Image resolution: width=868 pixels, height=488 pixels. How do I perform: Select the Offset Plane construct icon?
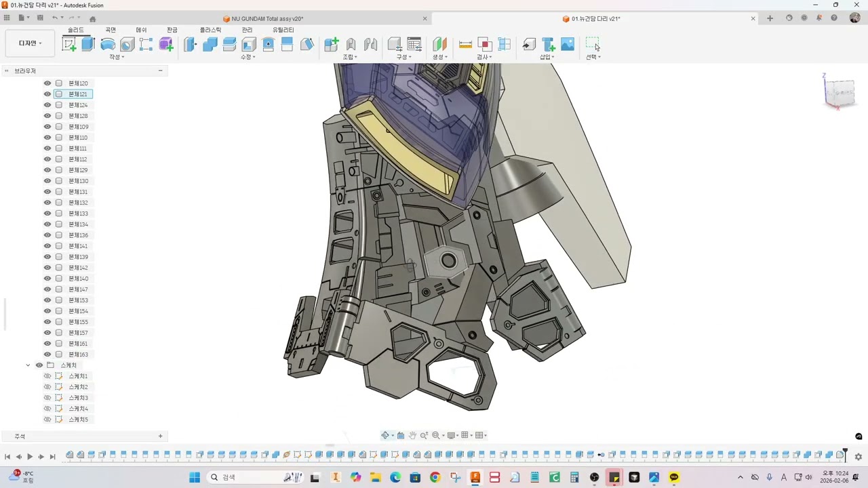439,45
